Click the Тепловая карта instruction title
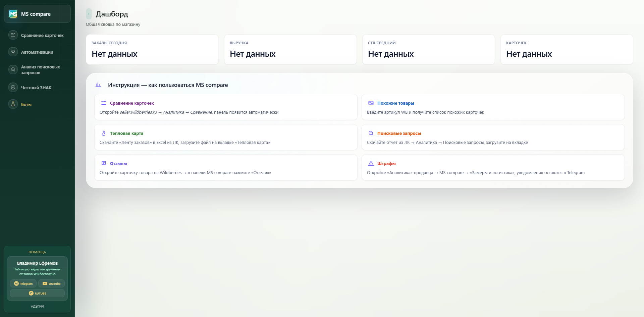Viewport: 644px width, 317px height. pos(126,133)
